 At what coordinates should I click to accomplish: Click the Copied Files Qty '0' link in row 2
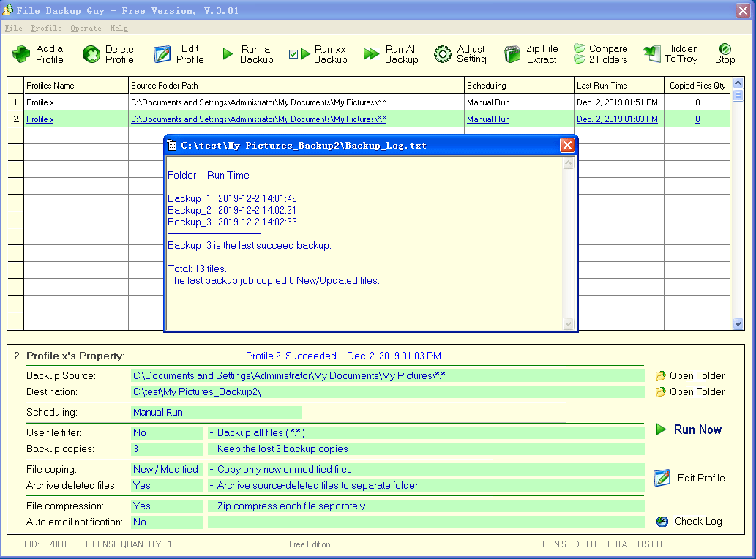697,119
